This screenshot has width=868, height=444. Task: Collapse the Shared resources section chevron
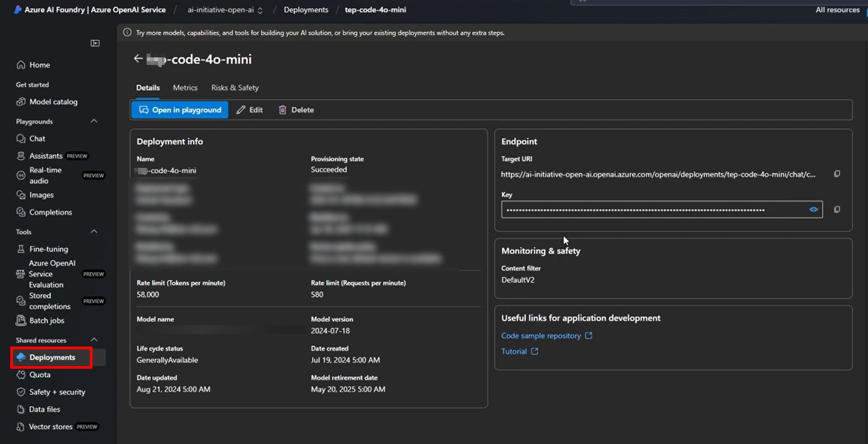click(x=94, y=340)
